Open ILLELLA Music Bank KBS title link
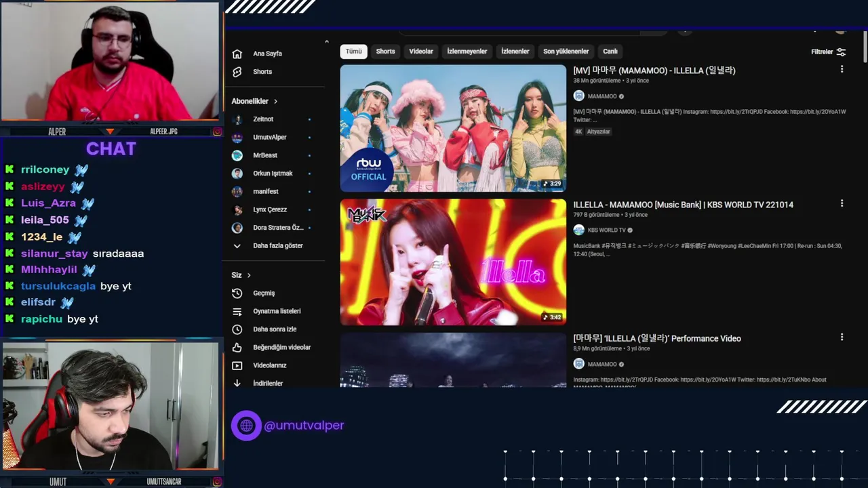The image size is (868, 488). [x=684, y=205]
